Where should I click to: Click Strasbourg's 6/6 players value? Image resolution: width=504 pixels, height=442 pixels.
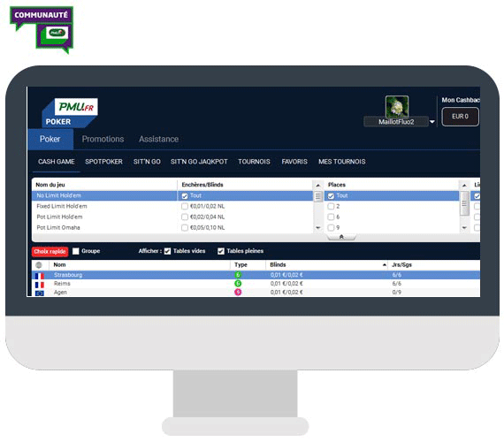tap(397, 275)
